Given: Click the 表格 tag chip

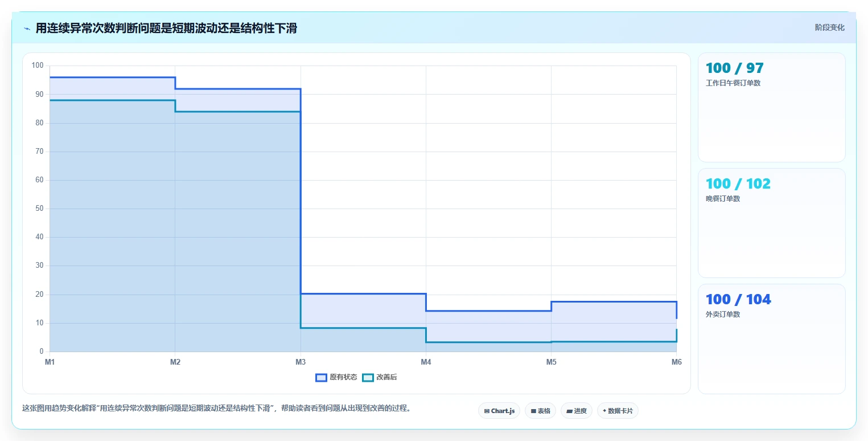Looking at the screenshot, I should click(540, 411).
